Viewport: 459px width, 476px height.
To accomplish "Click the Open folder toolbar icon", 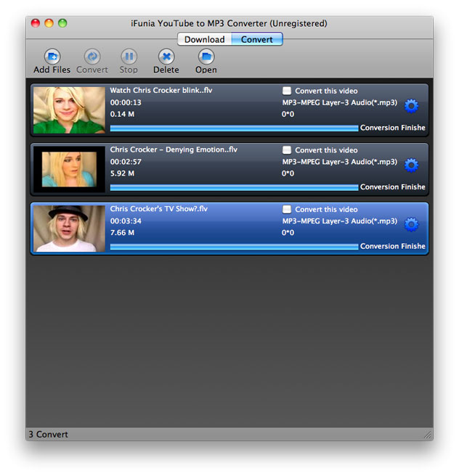I will point(206,57).
